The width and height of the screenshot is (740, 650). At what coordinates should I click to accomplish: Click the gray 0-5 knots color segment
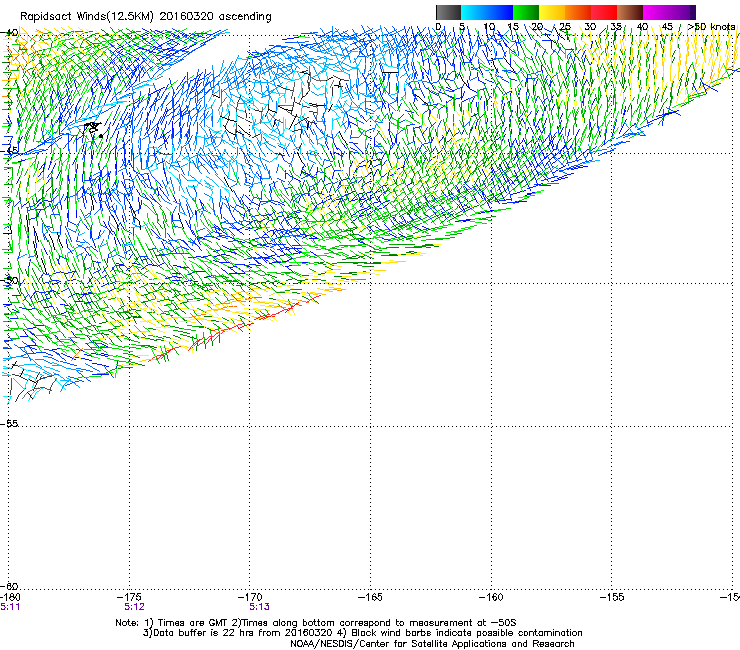click(x=448, y=12)
